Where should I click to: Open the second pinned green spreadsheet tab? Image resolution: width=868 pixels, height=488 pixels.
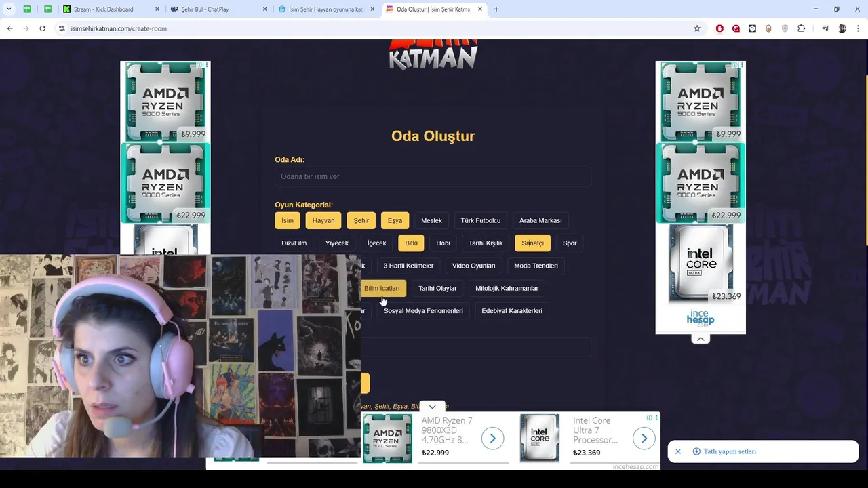pyautogui.click(x=47, y=9)
